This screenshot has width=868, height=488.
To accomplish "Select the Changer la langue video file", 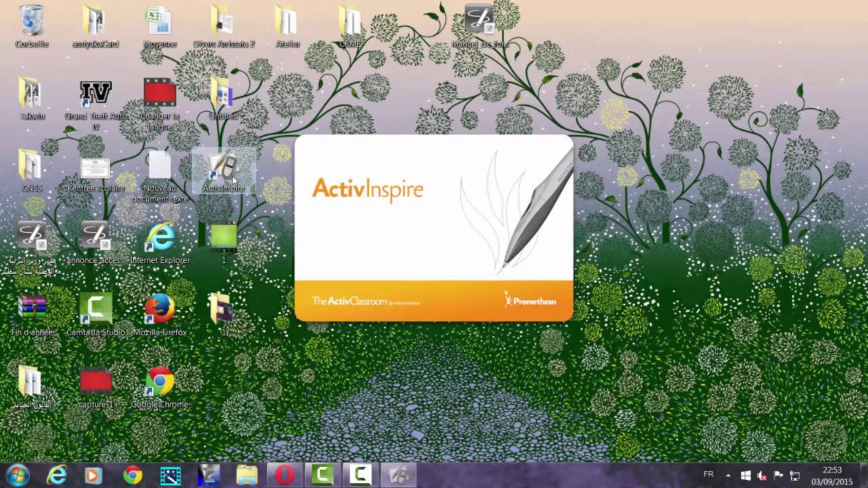I will pyautogui.click(x=160, y=104).
